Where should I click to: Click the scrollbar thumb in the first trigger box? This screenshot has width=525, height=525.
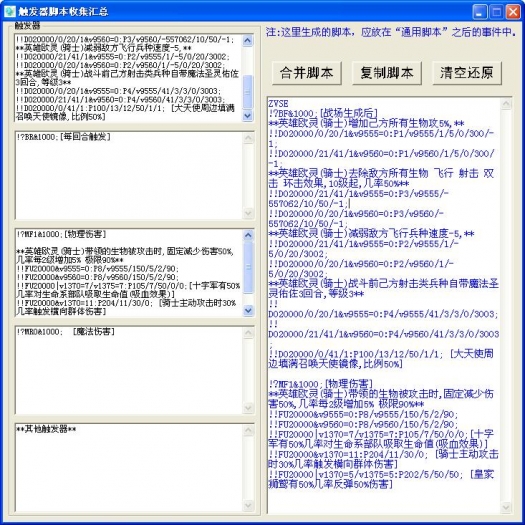point(248,92)
